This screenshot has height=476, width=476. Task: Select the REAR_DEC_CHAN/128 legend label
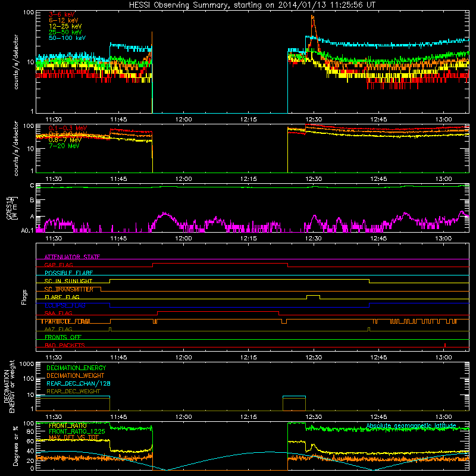[79, 383]
